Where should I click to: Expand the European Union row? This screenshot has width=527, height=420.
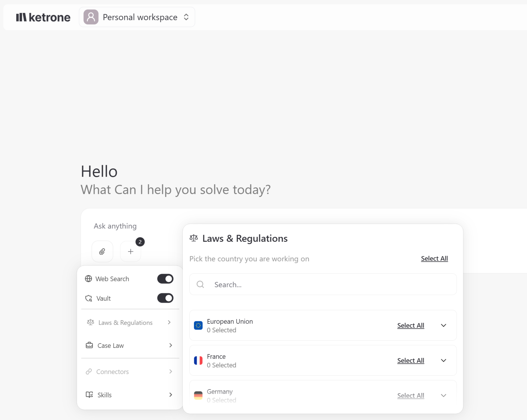click(x=443, y=325)
